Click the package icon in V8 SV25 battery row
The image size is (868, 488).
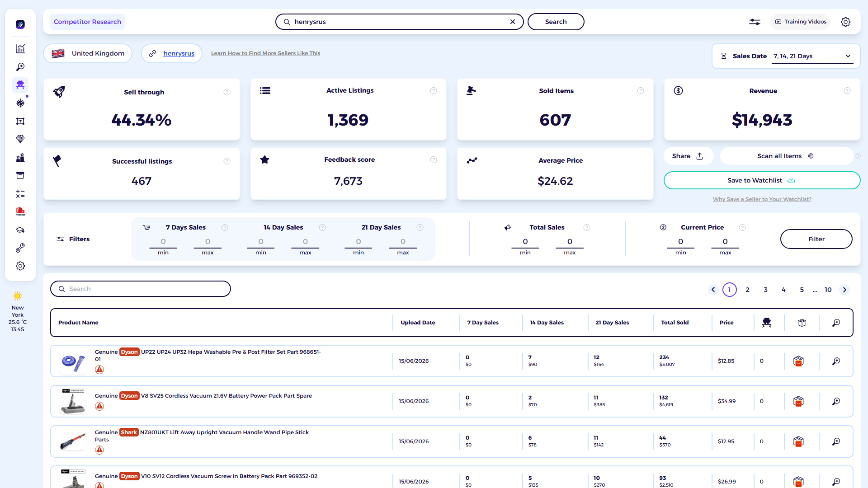coord(798,401)
